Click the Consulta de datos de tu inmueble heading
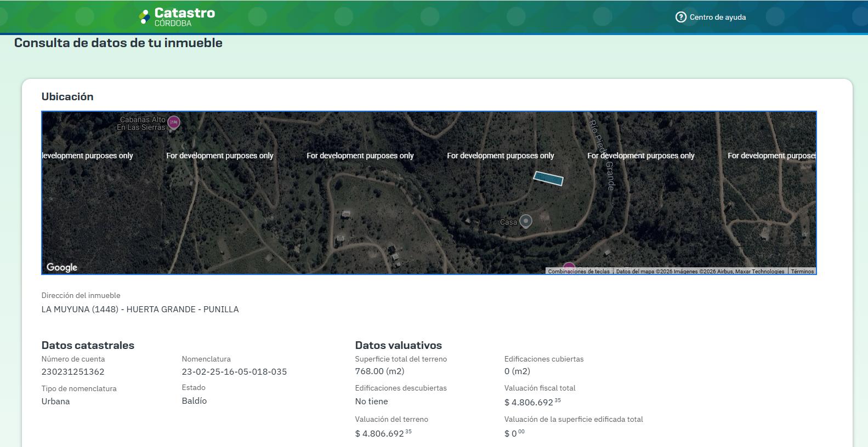868x447 pixels. [118, 43]
